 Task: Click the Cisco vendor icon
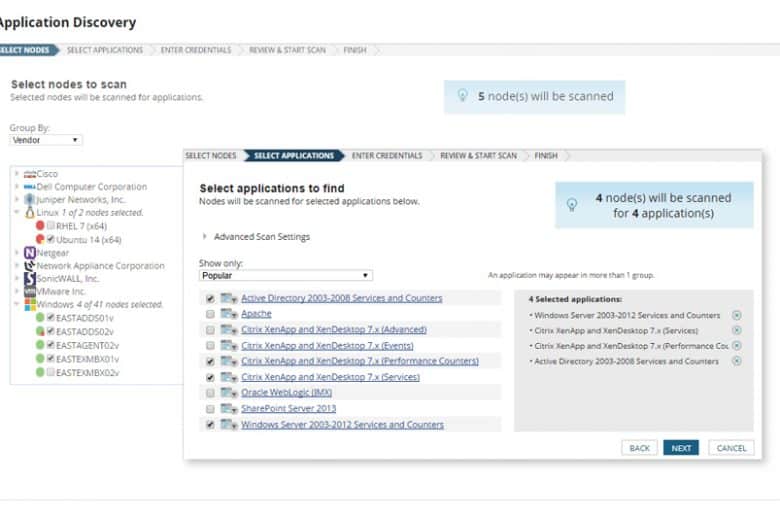coord(30,174)
